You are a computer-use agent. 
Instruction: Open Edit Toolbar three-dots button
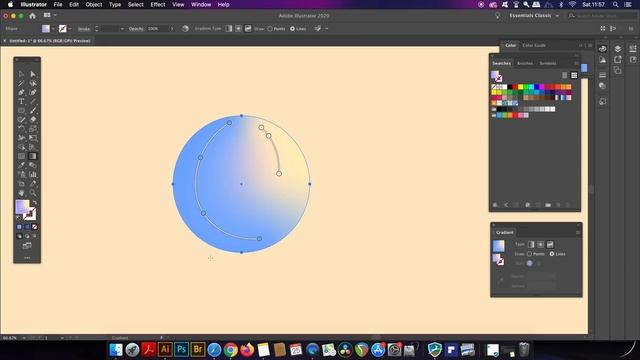tap(27, 258)
